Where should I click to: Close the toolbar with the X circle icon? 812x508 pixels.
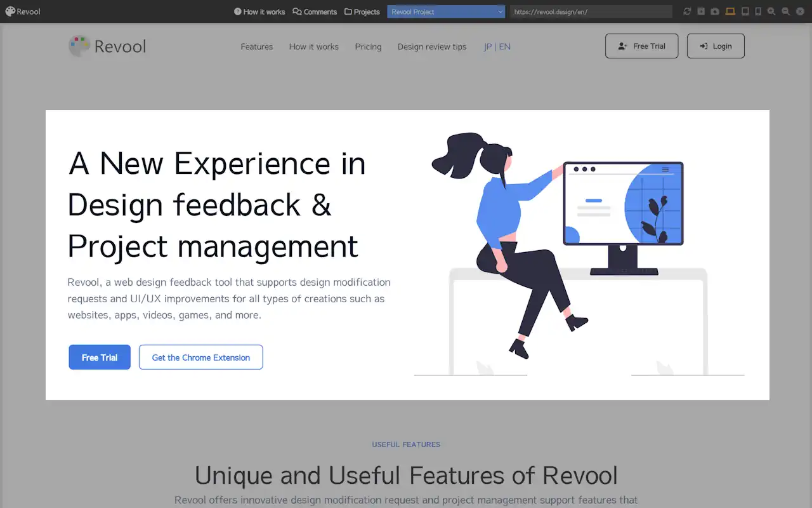tap(800, 11)
